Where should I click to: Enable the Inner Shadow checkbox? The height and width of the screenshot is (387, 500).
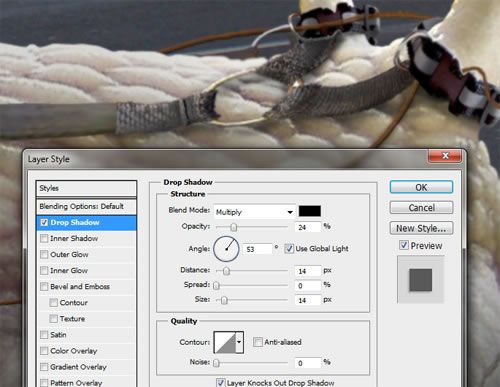(x=44, y=238)
